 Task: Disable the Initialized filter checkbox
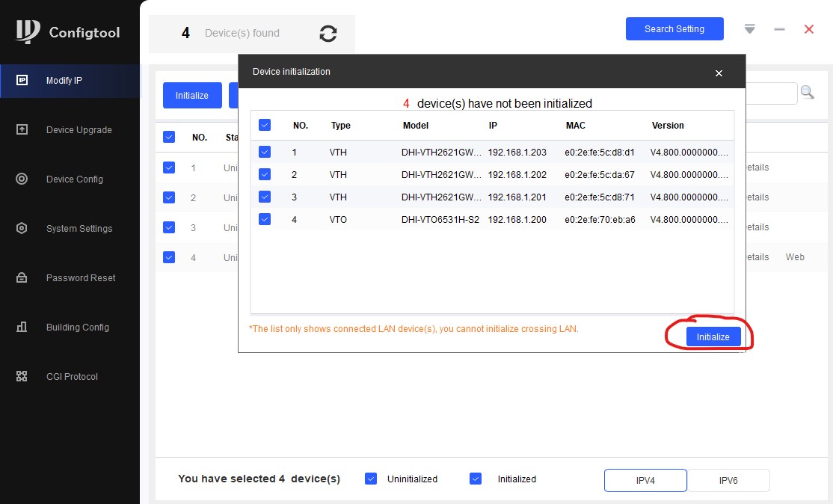tap(476, 479)
